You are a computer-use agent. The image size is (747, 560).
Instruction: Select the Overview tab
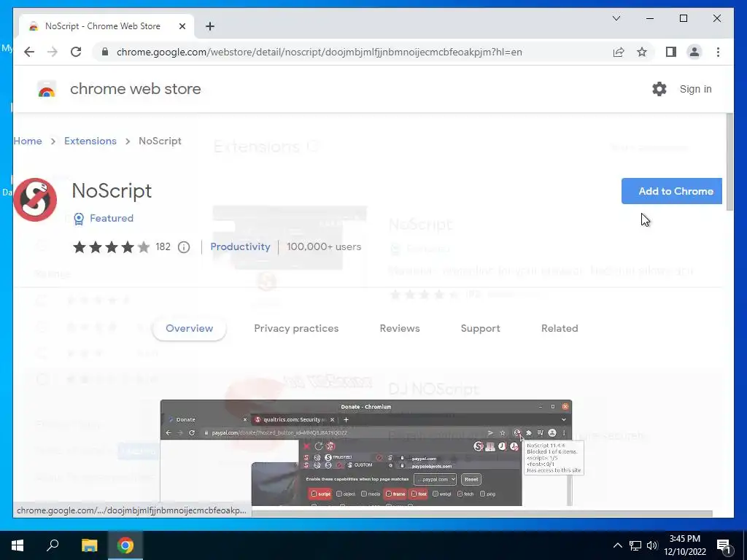pyautogui.click(x=189, y=328)
